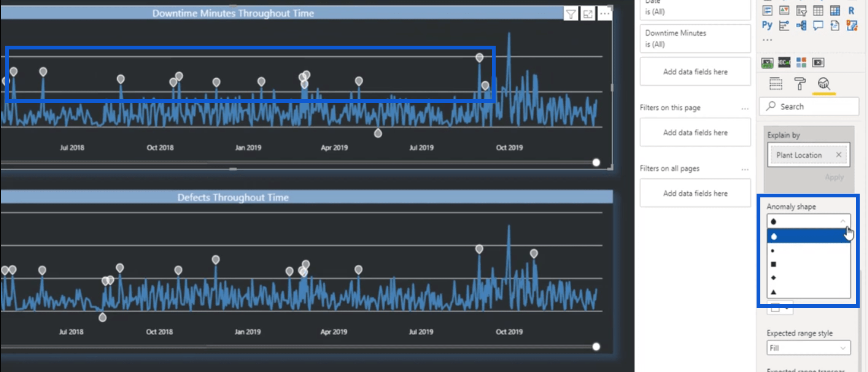The image size is (868, 372).
Task: Open More options ellipsis on Downtime chart
Action: coord(604,14)
